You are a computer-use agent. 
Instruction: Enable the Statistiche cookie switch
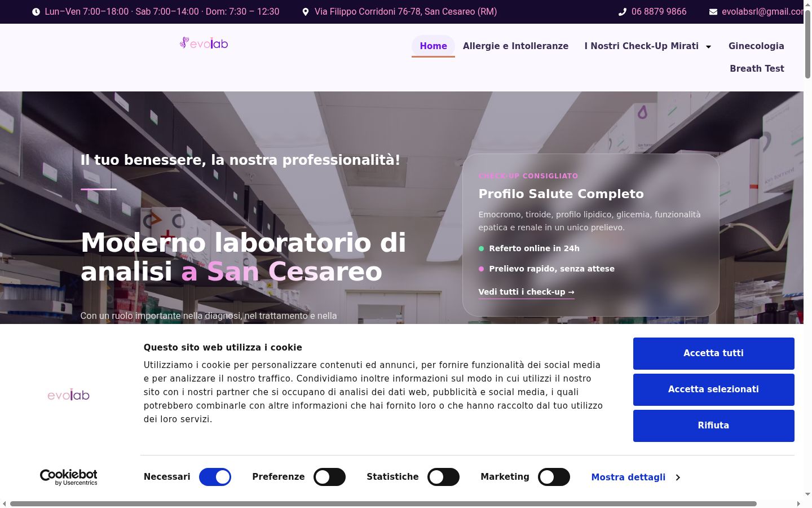pyautogui.click(x=444, y=478)
